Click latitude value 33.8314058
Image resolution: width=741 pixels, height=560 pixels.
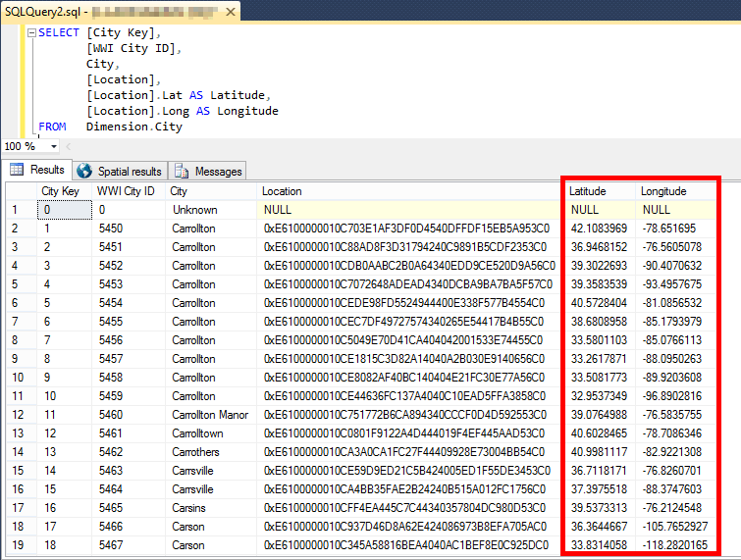(600, 545)
